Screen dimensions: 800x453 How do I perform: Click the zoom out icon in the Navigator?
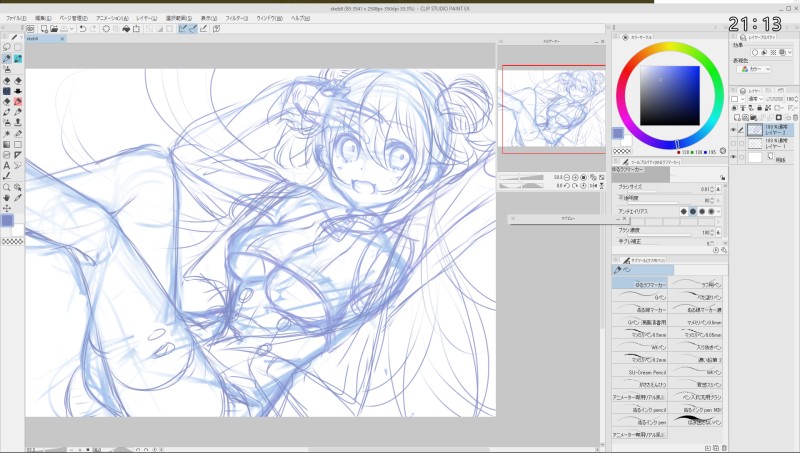pyautogui.click(x=567, y=177)
